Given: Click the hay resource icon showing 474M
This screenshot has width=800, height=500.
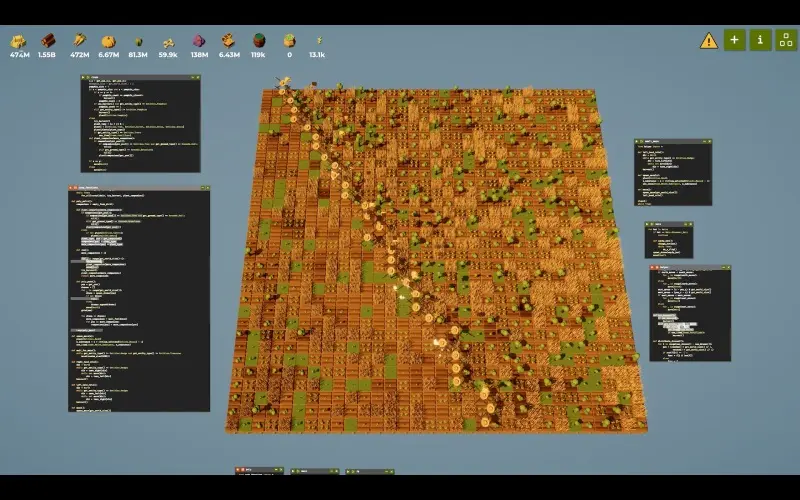Looking at the screenshot, I should [19, 41].
